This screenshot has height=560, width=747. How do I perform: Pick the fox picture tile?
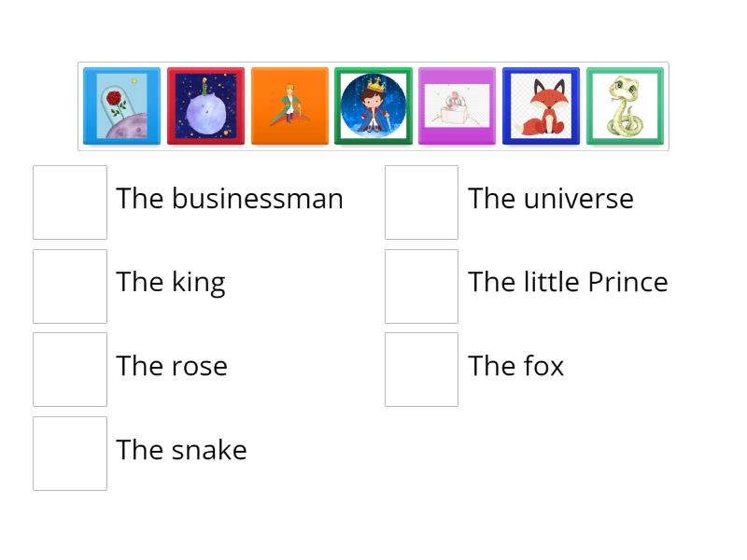542,105
